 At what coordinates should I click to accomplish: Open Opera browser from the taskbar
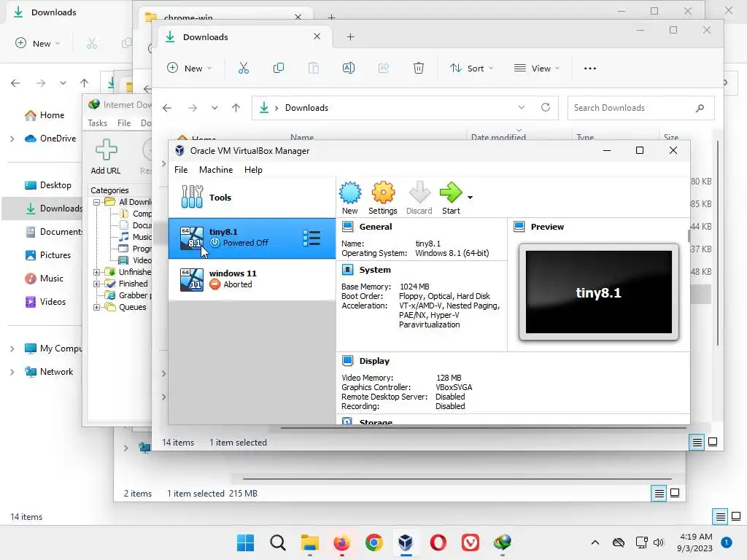click(x=438, y=542)
